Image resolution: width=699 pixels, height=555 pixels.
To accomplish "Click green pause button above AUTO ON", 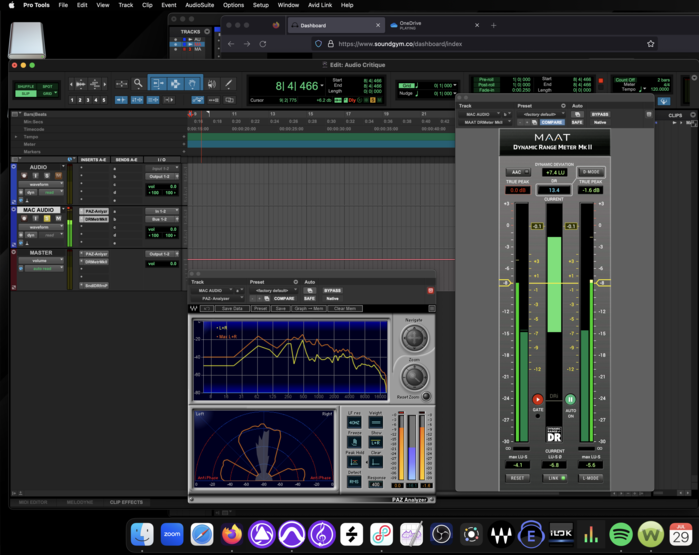I will tap(570, 399).
